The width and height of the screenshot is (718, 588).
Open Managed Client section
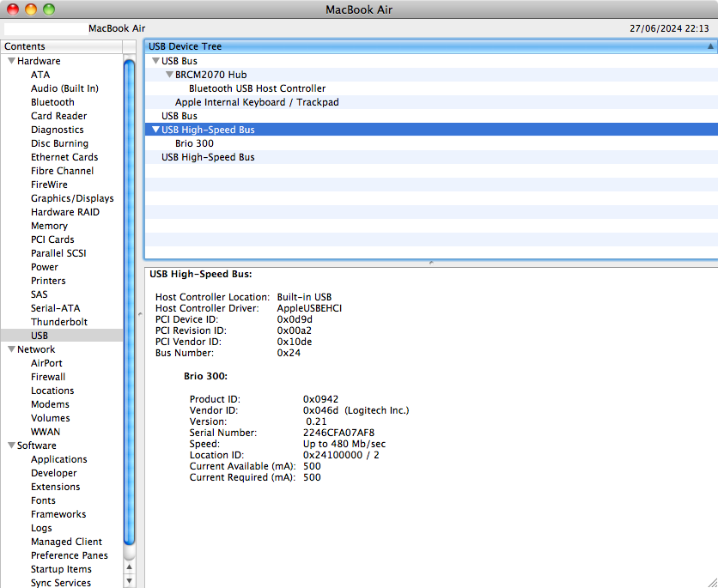pos(66,542)
